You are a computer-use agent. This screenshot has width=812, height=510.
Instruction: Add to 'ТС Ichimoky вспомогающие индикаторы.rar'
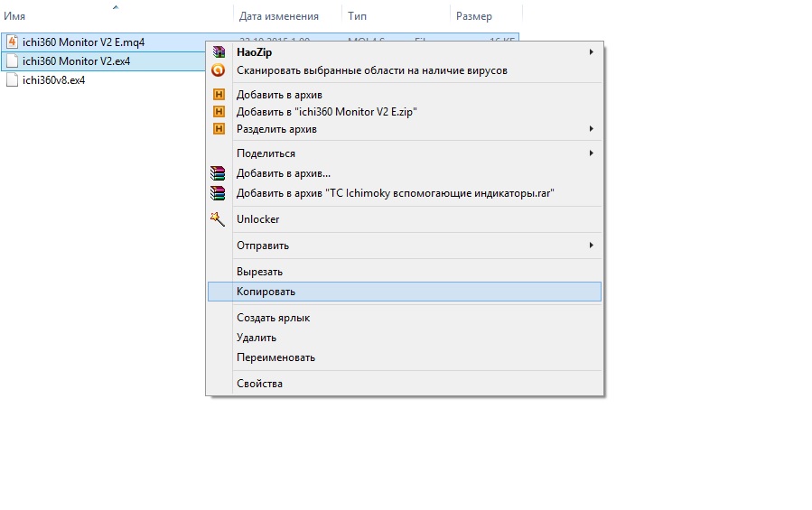(x=405, y=193)
